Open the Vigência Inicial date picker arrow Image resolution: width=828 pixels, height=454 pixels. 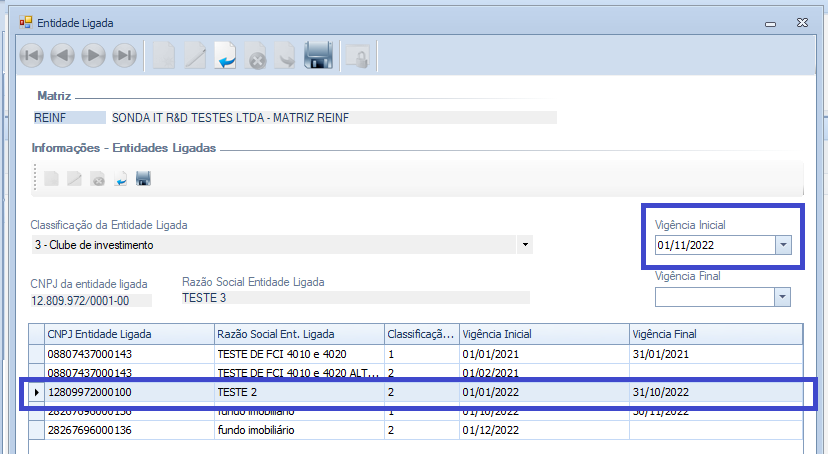782,245
